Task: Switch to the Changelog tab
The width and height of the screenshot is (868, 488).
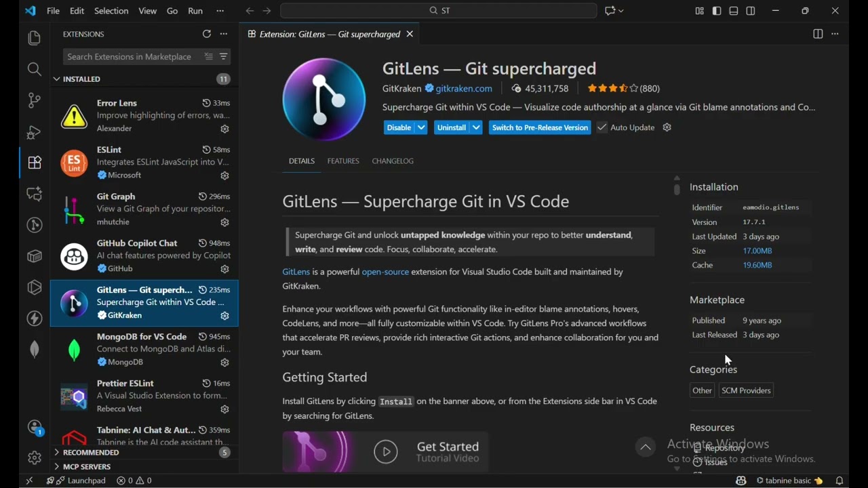Action: 393,161
